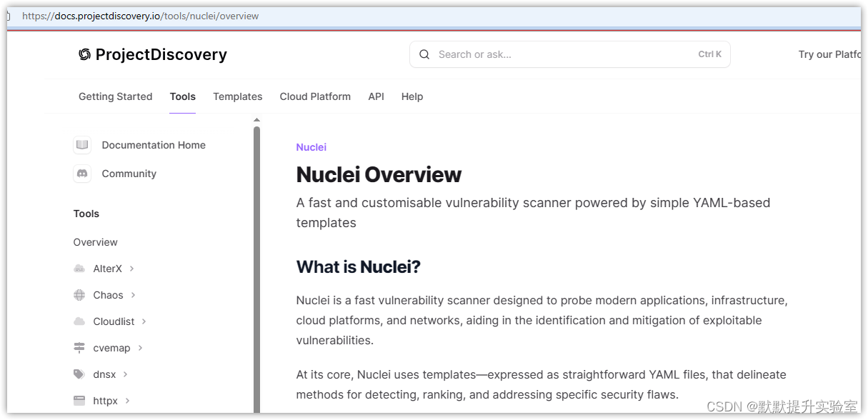Click the browser address bar URL
Viewport: 868px width, 420px height.
[x=141, y=16]
